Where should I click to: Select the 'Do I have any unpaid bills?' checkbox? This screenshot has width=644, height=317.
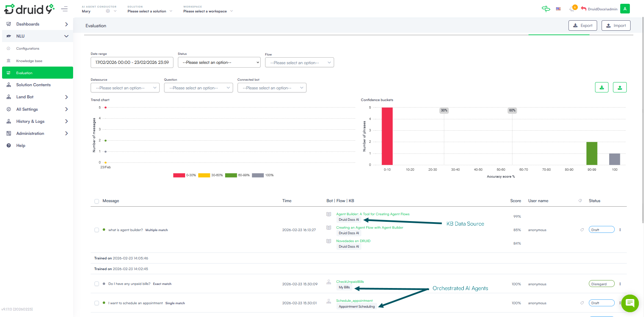click(97, 284)
